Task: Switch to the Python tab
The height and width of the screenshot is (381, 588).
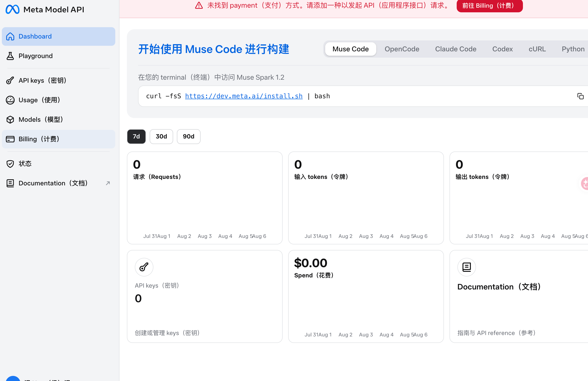Action: click(x=573, y=49)
